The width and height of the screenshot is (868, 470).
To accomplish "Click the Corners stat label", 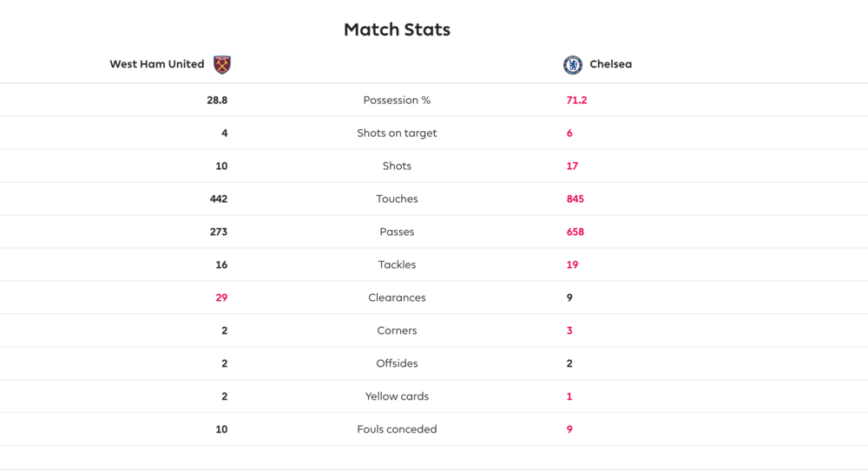I will (x=397, y=330).
